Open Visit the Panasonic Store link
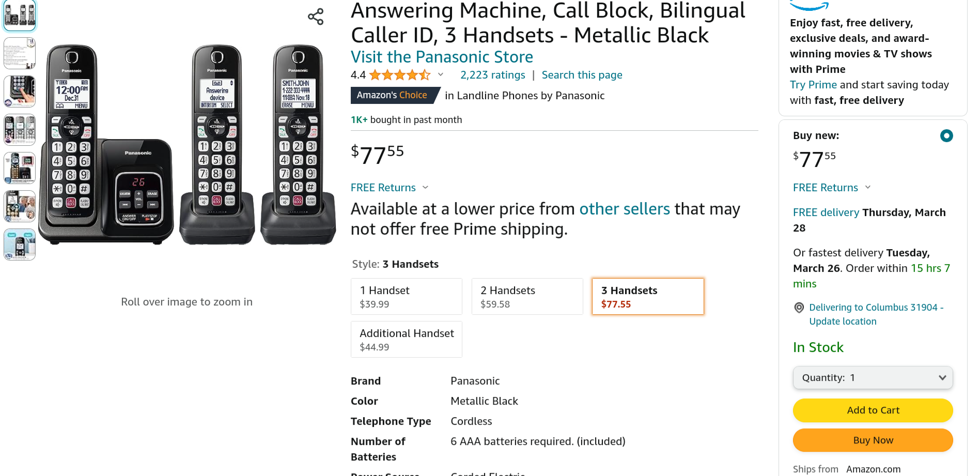This screenshot has height=476, width=980. coord(442,57)
